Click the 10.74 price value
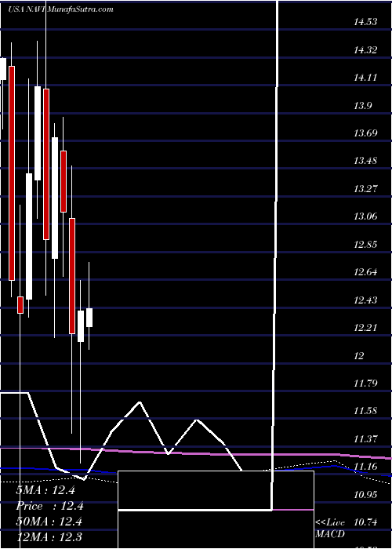Screen dimensions: 392x549 pyautogui.click(x=365, y=522)
